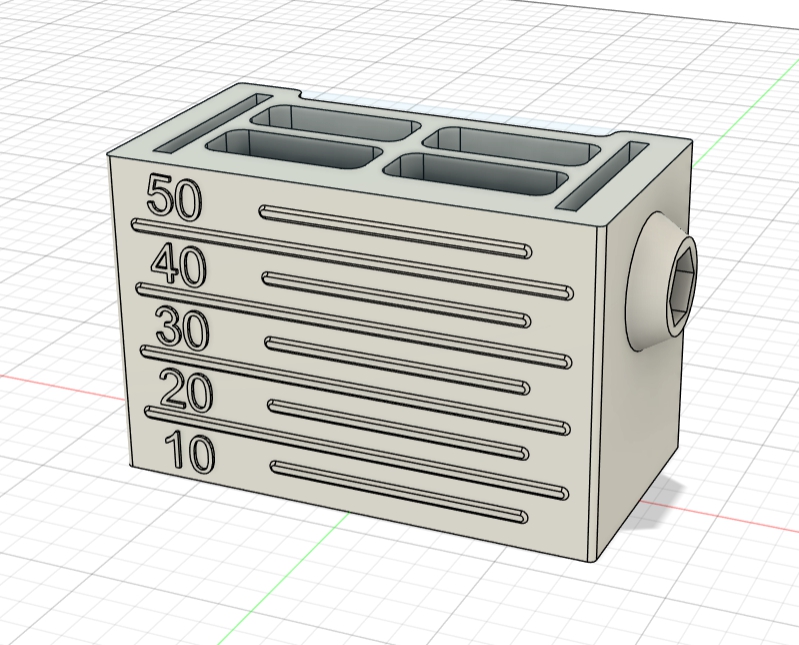Select the short groove beside the 10 label

[398, 492]
